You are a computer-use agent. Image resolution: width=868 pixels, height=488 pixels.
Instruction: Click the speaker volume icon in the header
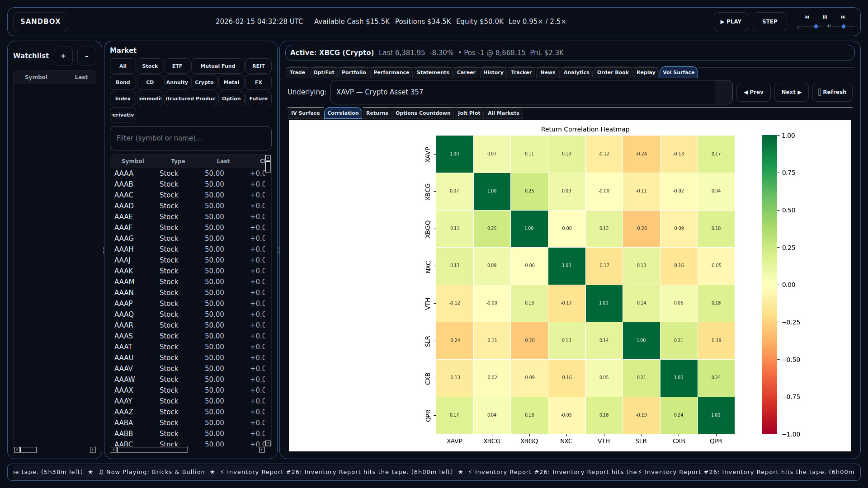tap(829, 27)
